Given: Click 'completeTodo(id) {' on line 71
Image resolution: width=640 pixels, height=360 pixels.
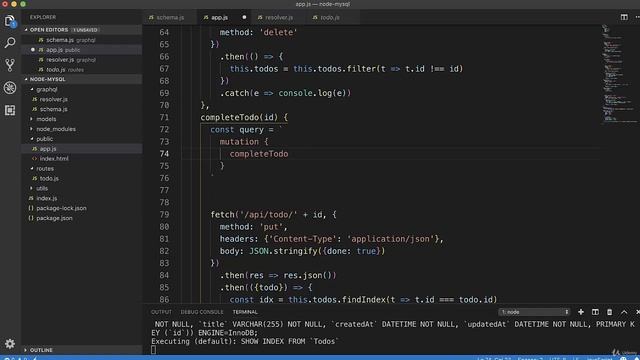Looking at the screenshot, I should tap(244, 118).
